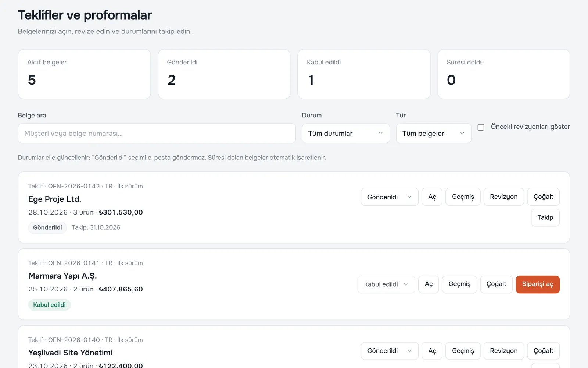588x368 pixels.
Task: Show Geçmiş for Yeşilvadi Site Yönetimi
Action: pyautogui.click(x=463, y=351)
